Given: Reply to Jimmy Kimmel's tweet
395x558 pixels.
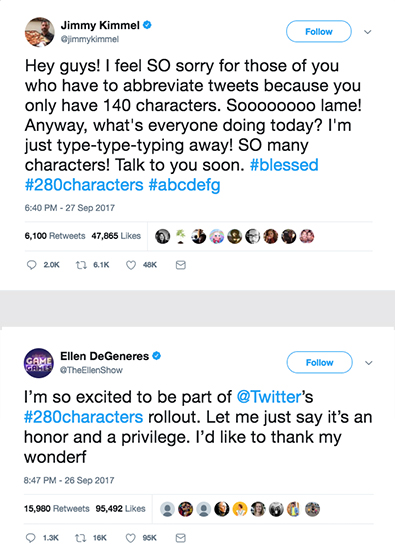Looking at the screenshot, I should [32, 265].
